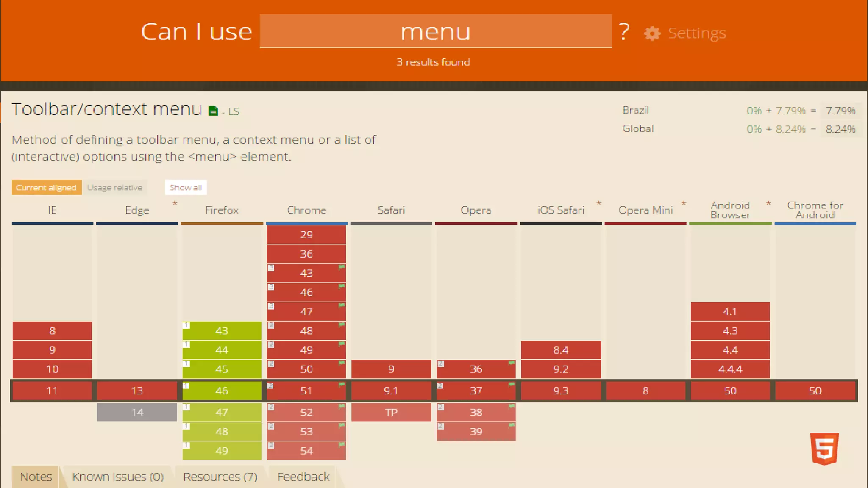This screenshot has height=488, width=868.
Task: Switch to the Resources (7) tab
Action: tap(220, 477)
